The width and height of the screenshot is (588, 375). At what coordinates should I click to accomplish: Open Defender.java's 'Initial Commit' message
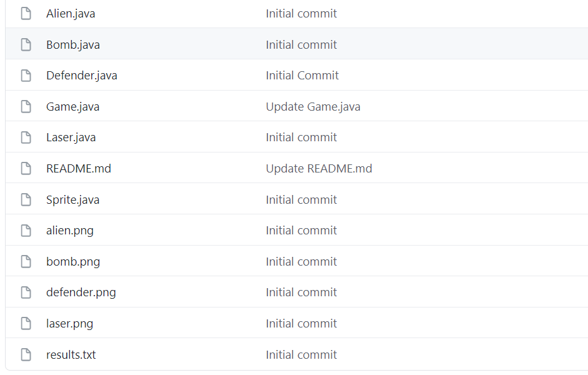[x=302, y=76]
